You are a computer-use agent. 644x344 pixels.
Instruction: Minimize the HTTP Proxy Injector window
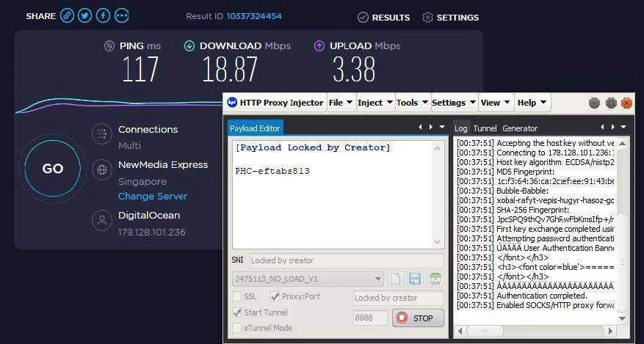[x=594, y=103]
